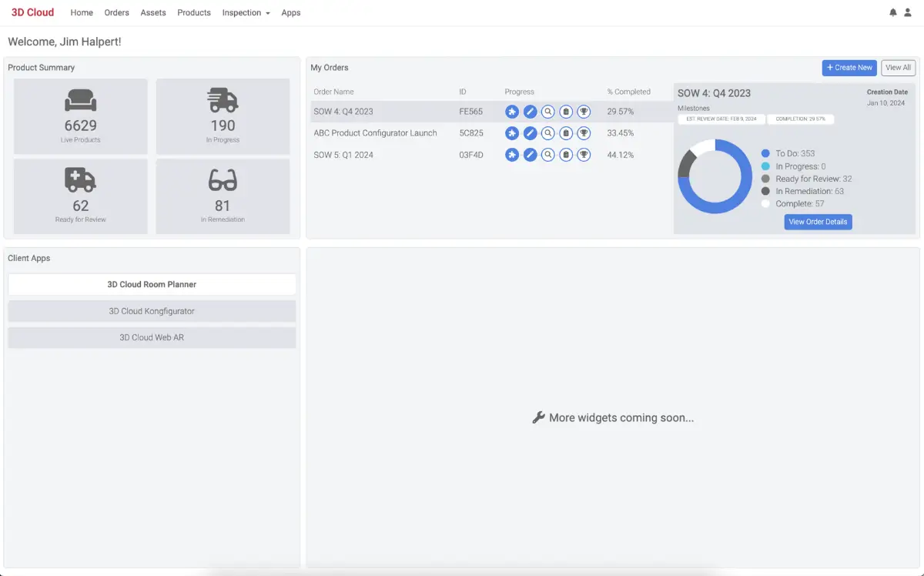Viewport: 924px width, 576px height.
Task: Click the magnifier icon for SOW 5: Q1 2024
Action: click(x=547, y=155)
